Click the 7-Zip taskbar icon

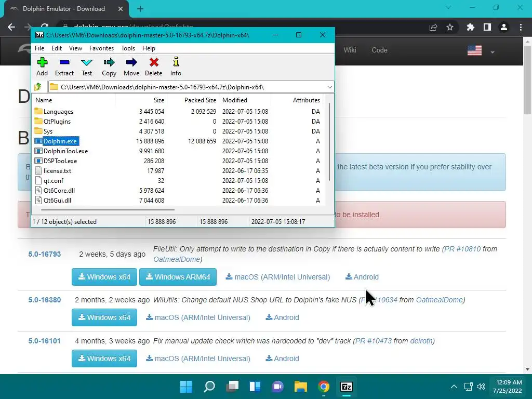pyautogui.click(x=347, y=387)
